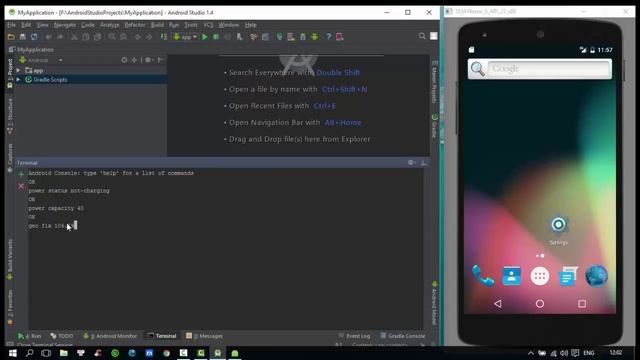Hide the Terminal panel with its arrow icon
This screenshot has height=360, width=640.
coord(424,162)
